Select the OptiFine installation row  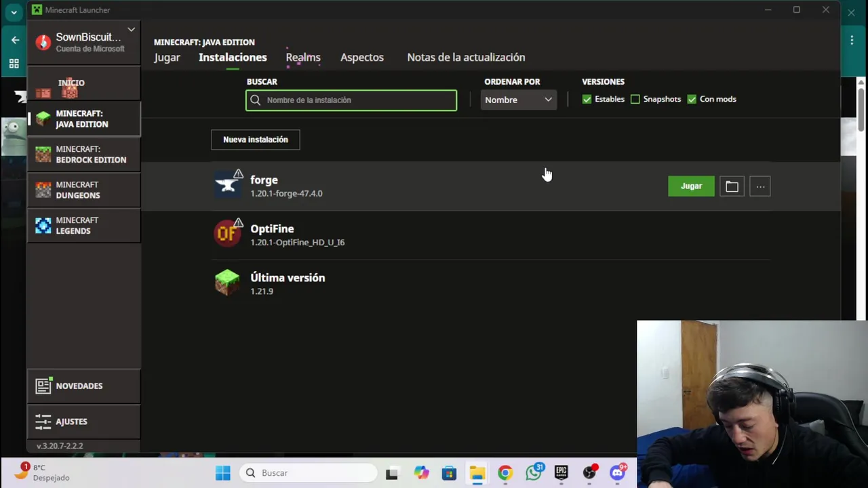click(x=491, y=235)
